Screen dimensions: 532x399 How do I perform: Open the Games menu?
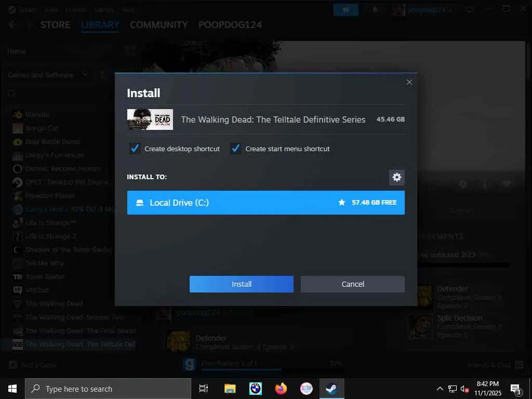(x=104, y=9)
